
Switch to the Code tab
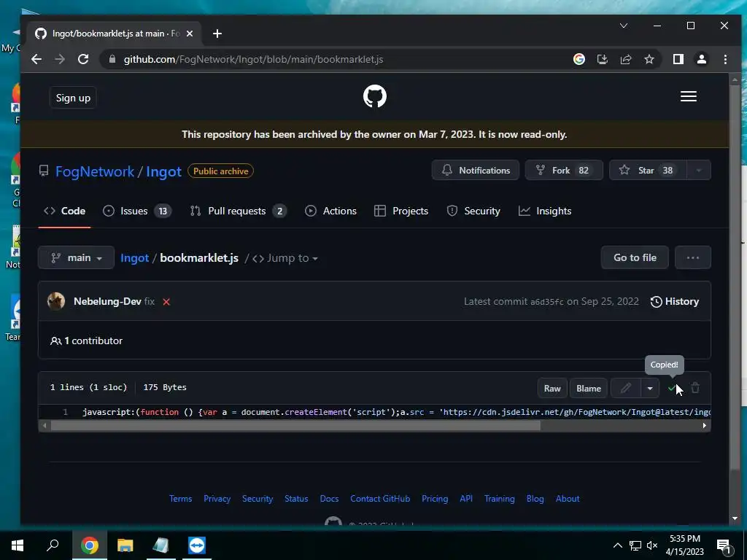click(x=64, y=211)
